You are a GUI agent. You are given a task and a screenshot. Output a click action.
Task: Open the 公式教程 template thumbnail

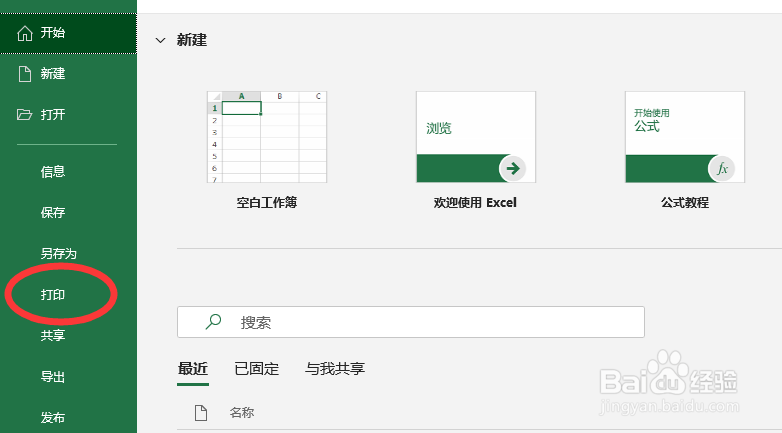[x=685, y=137]
